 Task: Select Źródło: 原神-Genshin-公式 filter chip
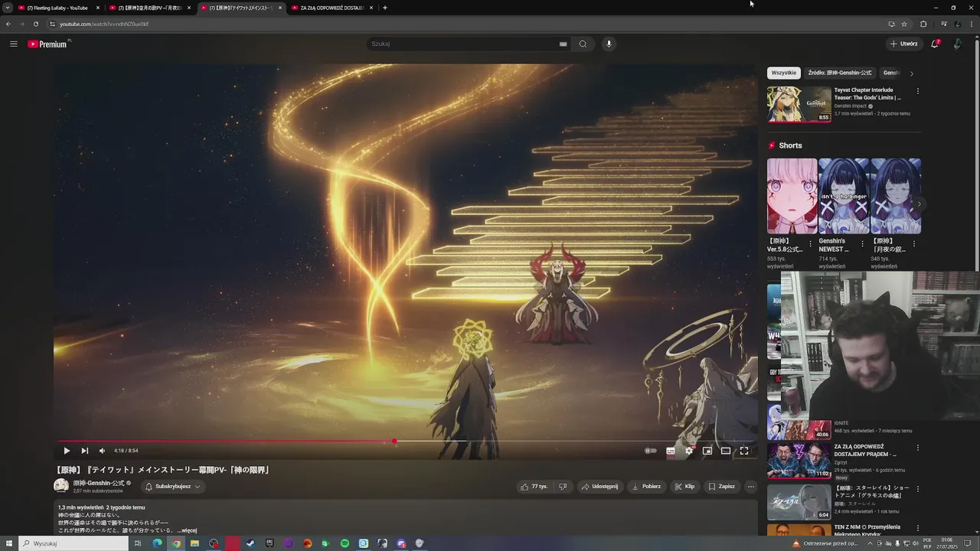[x=839, y=73]
